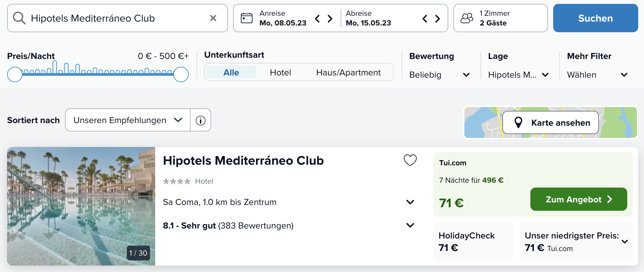The width and height of the screenshot is (644, 272).
Task: Click the Suchen button
Action: (x=595, y=18)
